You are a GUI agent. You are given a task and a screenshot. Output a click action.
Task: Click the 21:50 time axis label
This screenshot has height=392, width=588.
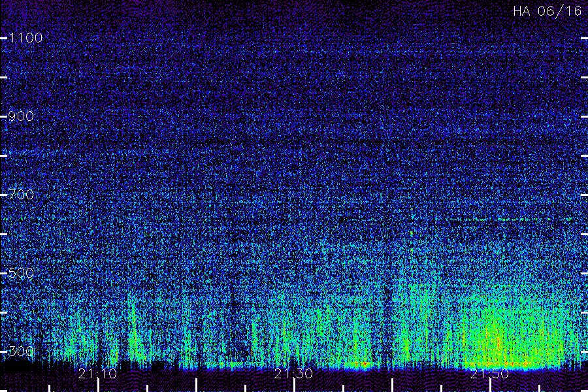489,374
